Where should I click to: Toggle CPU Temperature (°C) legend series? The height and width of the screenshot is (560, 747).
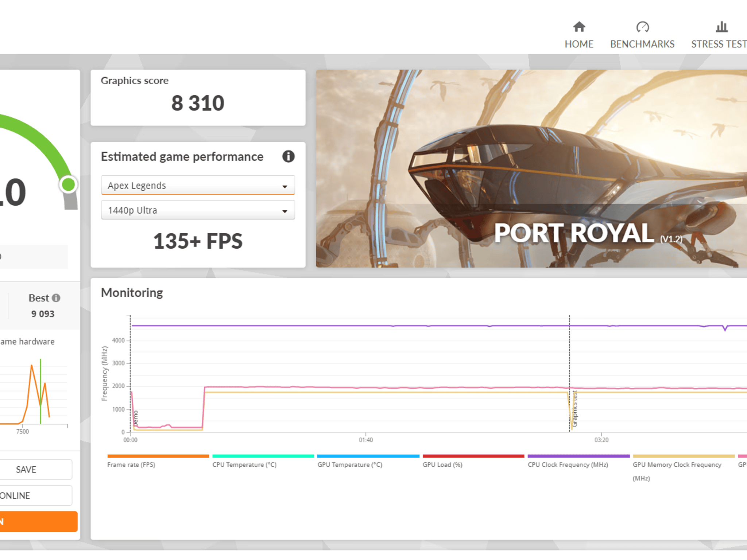point(263,461)
